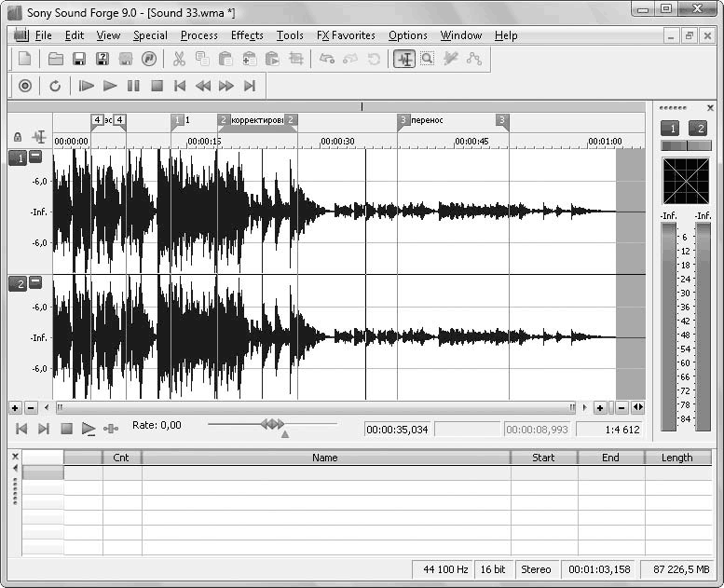Open the Process menu

coord(198,35)
